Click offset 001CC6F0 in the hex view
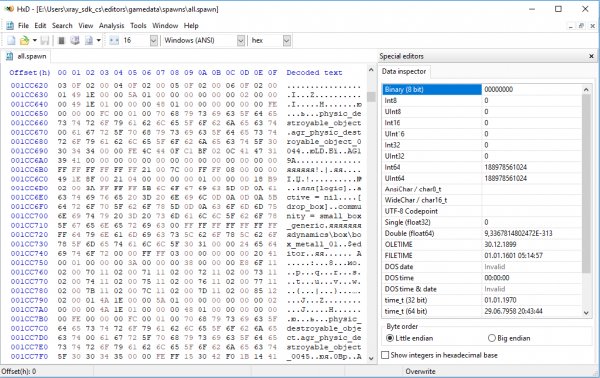 (29, 207)
